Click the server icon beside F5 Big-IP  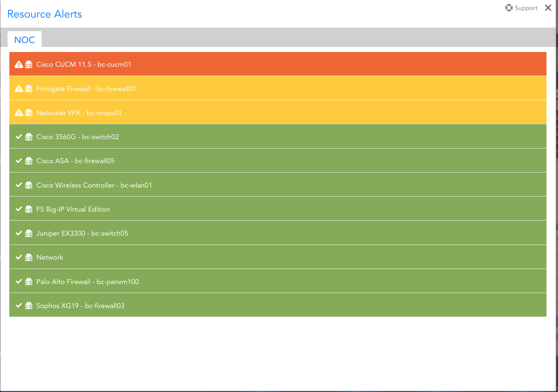coord(29,209)
